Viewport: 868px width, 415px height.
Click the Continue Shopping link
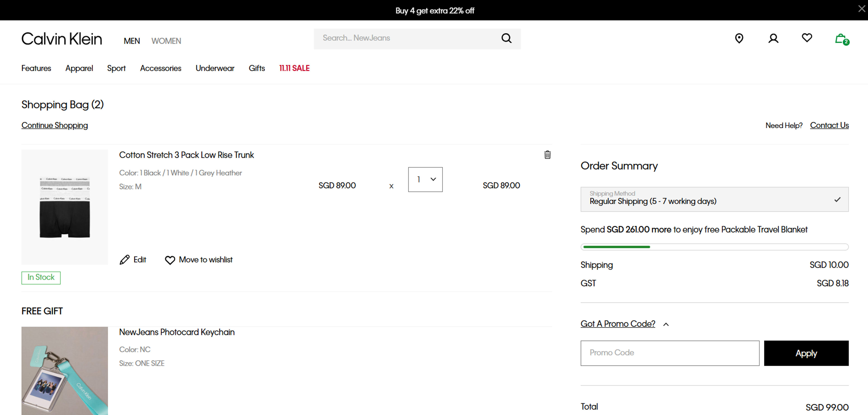[54, 126]
